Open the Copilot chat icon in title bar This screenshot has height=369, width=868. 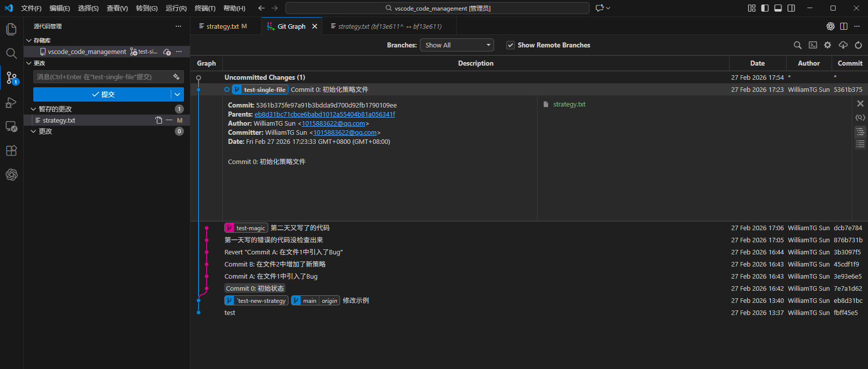(600, 8)
